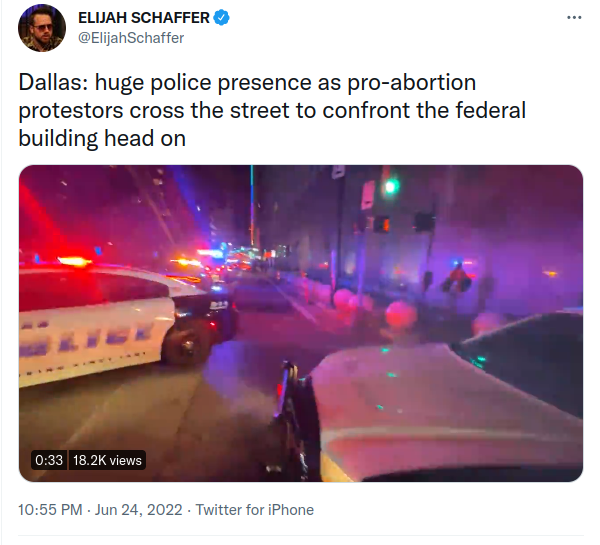Screen dimensions: 600x545
Task: Click the 0:33 video duration label
Action: click(49, 460)
